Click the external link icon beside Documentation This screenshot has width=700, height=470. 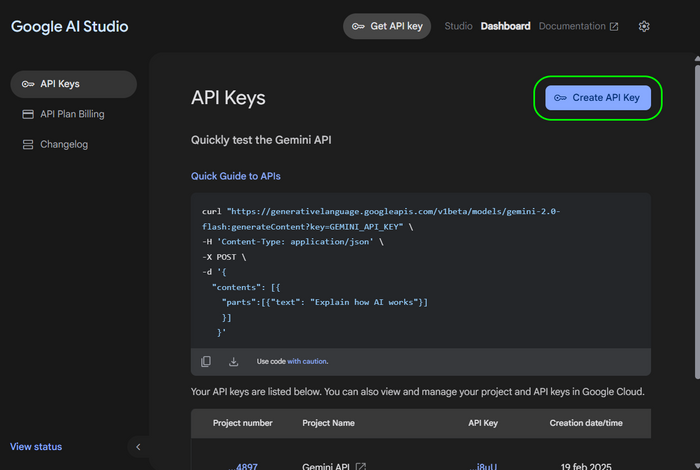click(x=614, y=27)
